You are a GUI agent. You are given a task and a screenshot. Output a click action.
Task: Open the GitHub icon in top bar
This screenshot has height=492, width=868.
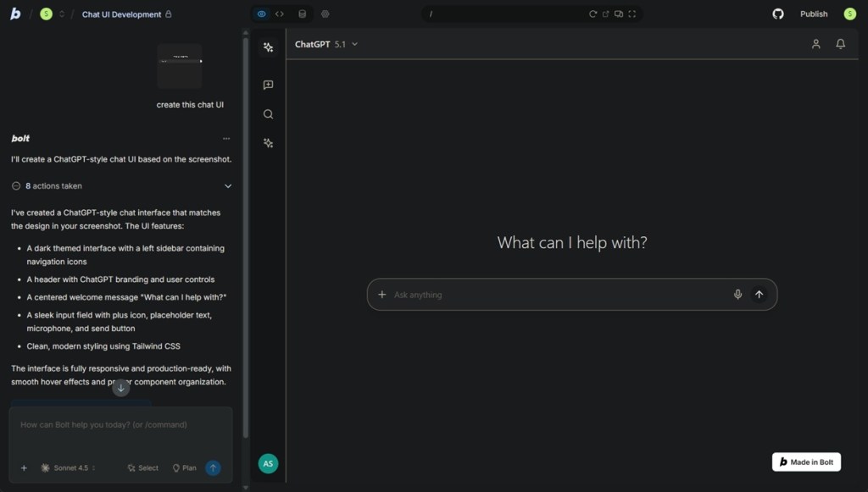click(777, 14)
